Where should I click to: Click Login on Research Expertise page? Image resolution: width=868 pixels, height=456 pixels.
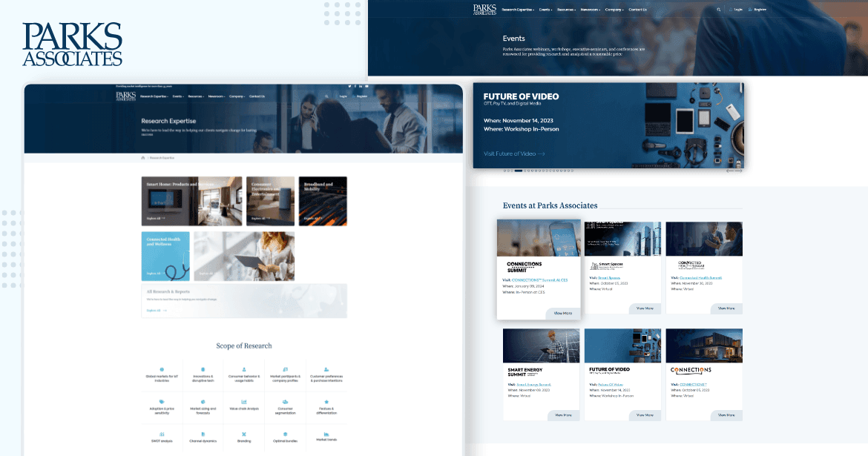pyautogui.click(x=342, y=96)
